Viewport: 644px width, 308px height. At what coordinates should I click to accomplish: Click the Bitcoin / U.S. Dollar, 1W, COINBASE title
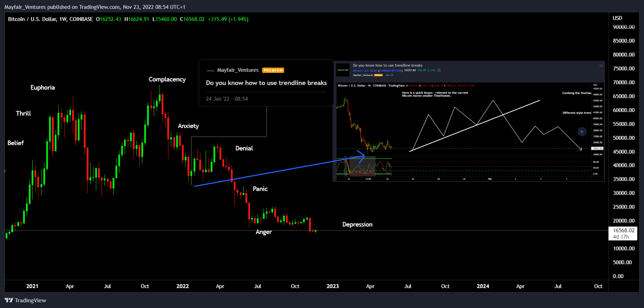tap(50, 19)
